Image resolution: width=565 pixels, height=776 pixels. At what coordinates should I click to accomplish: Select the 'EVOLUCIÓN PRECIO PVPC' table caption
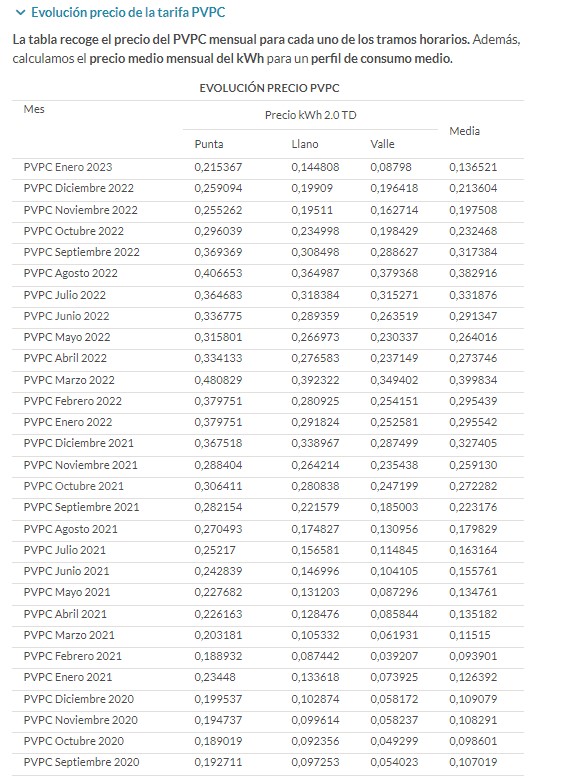[270, 89]
